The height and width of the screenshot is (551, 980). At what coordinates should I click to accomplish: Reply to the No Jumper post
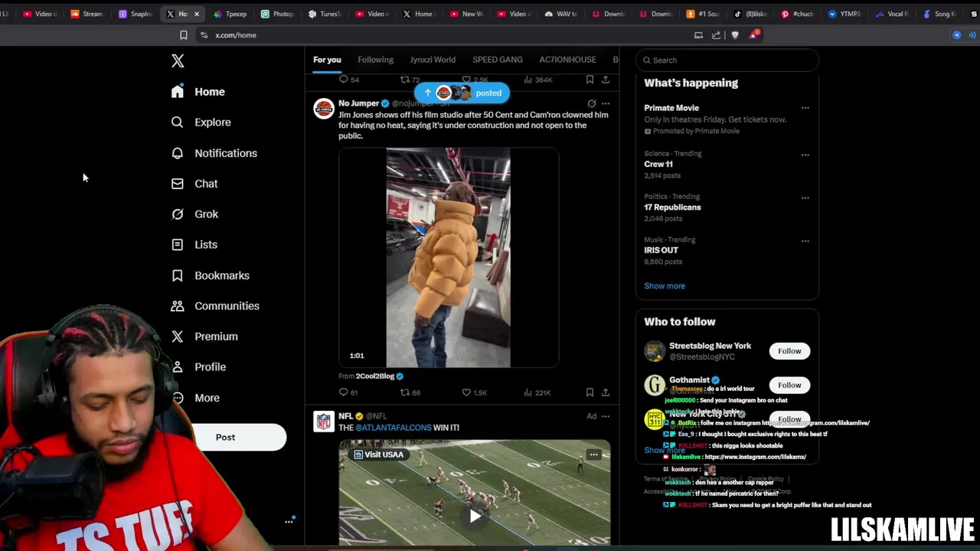click(343, 393)
